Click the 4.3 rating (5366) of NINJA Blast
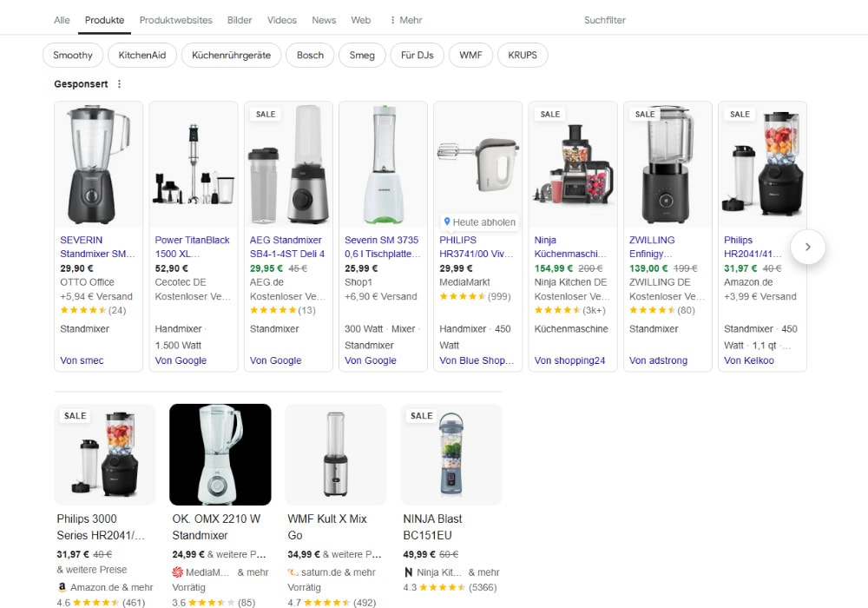868x608 pixels. pos(450,587)
